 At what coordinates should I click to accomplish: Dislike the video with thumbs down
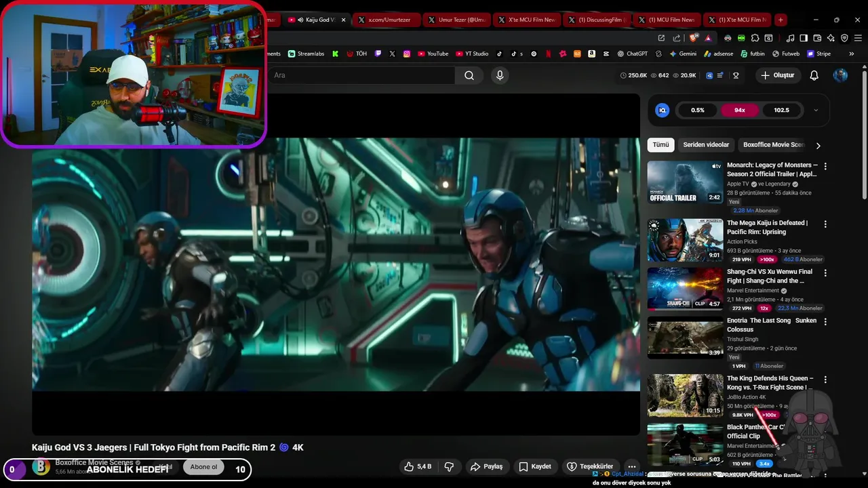[449, 466]
